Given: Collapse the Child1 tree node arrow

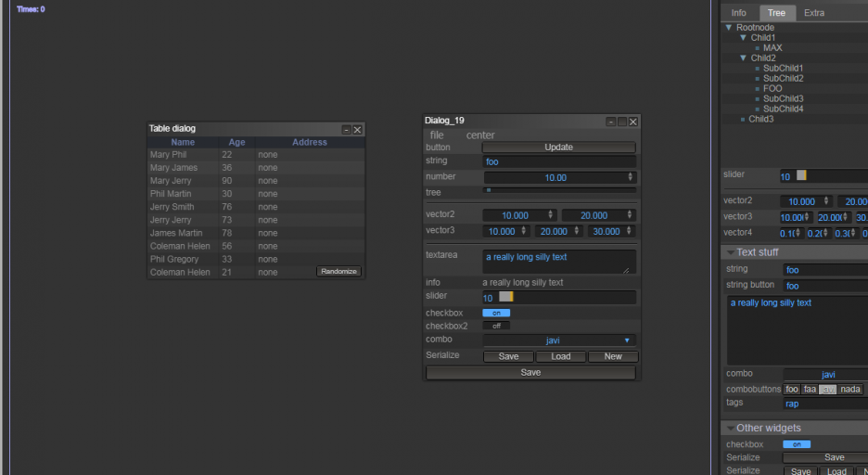Looking at the screenshot, I should pos(744,38).
